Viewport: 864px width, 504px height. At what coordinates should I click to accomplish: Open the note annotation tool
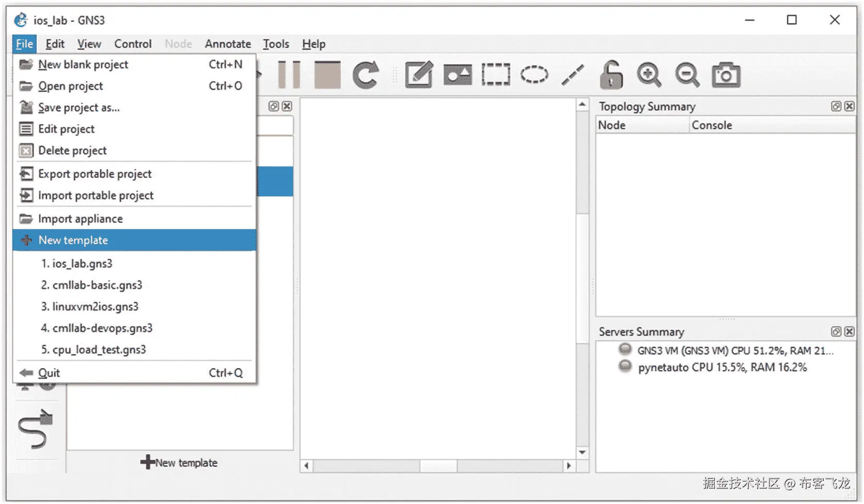(419, 74)
